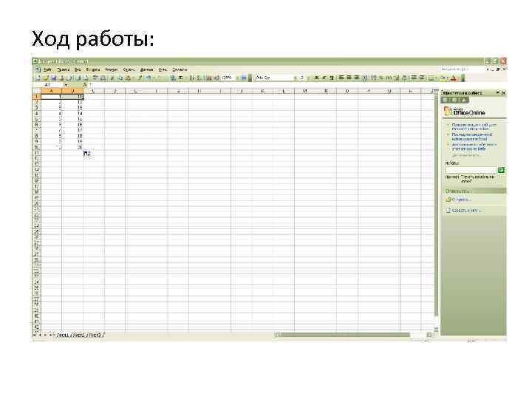The width and height of the screenshot is (532, 399).
Task: Click the AutoSum sigma icon
Action: (180, 78)
